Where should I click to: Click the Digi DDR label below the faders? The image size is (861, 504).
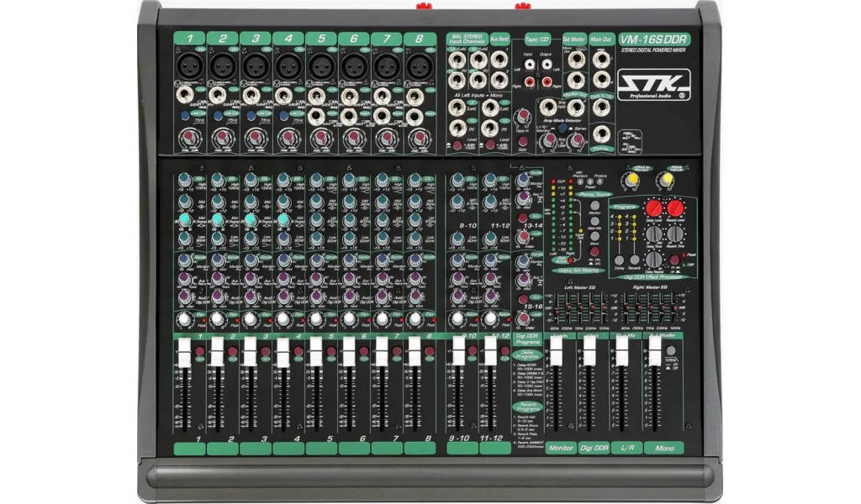pyautogui.click(x=594, y=448)
